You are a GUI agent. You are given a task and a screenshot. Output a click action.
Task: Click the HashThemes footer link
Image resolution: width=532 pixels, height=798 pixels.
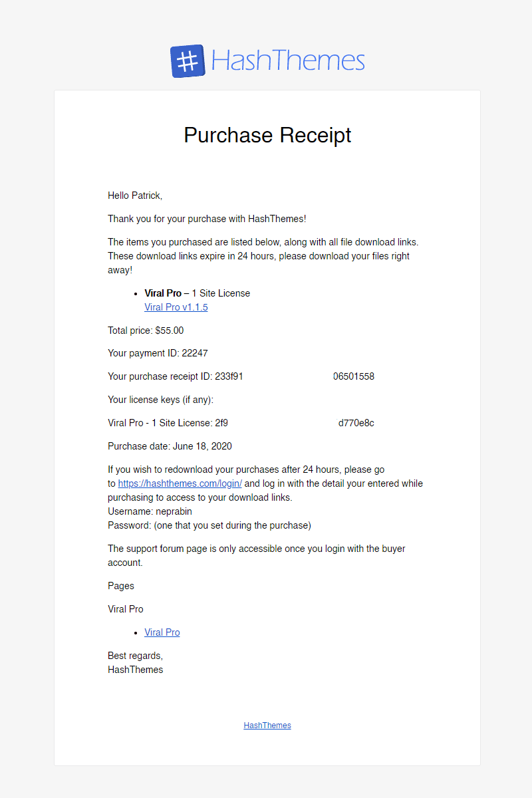pos(267,726)
